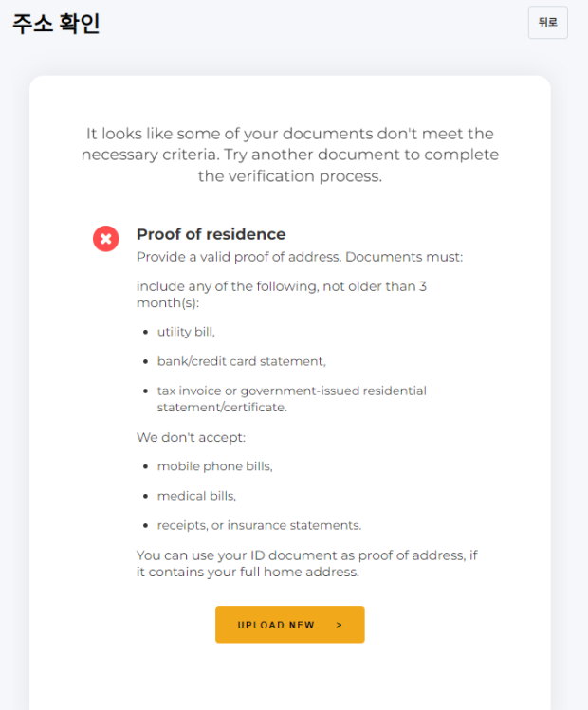This screenshot has width=588, height=710.
Task: Click the documents criteria warning message
Action: 290,155
